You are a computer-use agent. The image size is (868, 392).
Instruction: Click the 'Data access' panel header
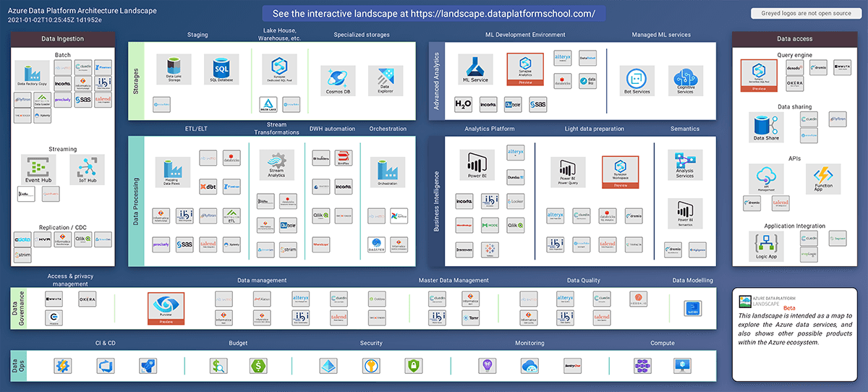[795, 38]
